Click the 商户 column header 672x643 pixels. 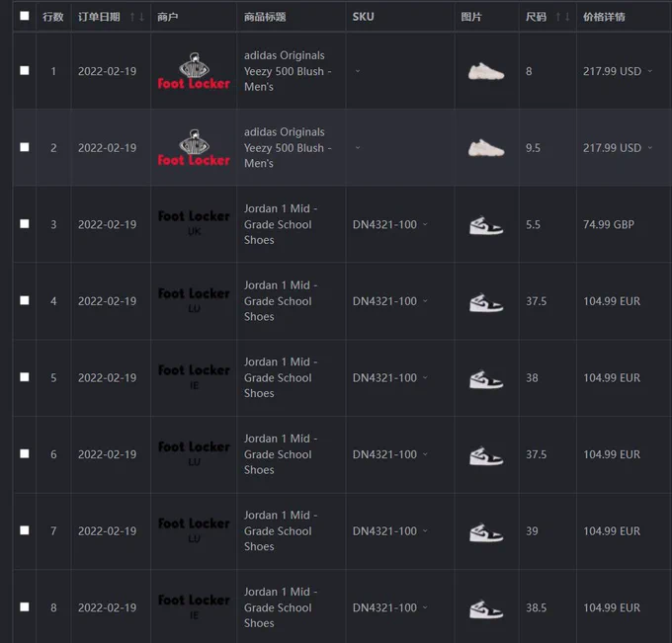[168, 17]
